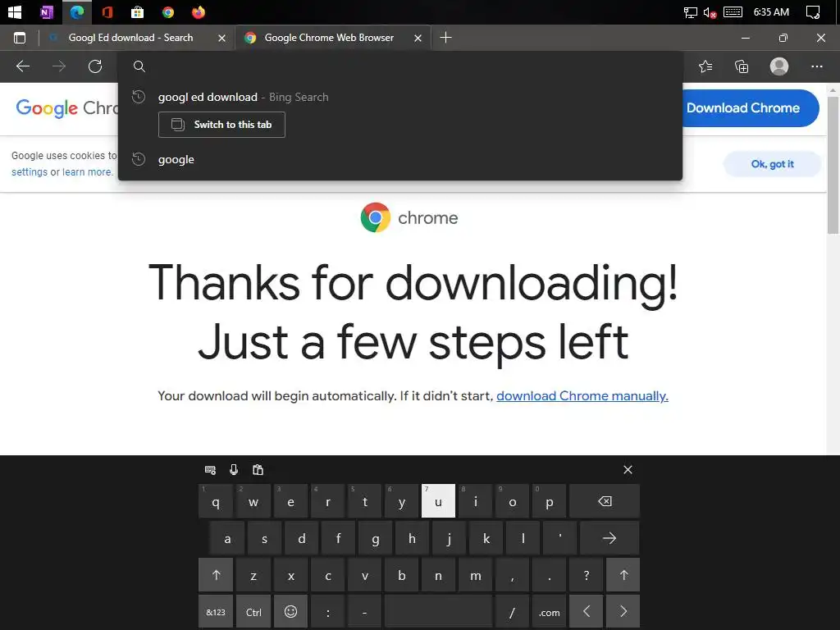Screen dimensions: 840x630
Task: Tap the apostrophe key
Action: tap(559, 538)
